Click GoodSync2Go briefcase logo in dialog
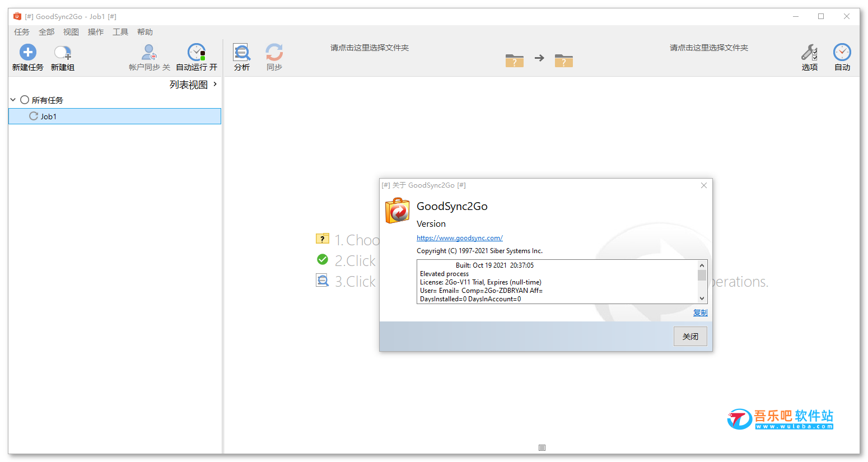The height and width of the screenshot is (462, 868). point(398,211)
